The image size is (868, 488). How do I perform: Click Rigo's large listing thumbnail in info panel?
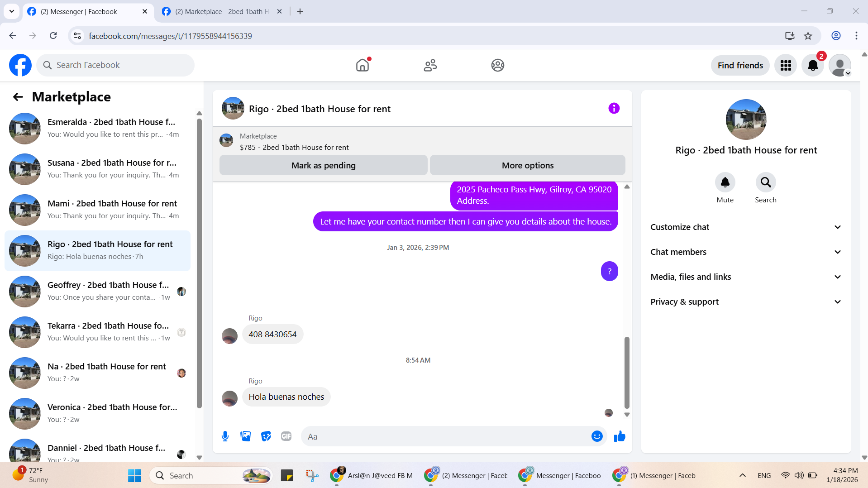[x=746, y=120]
